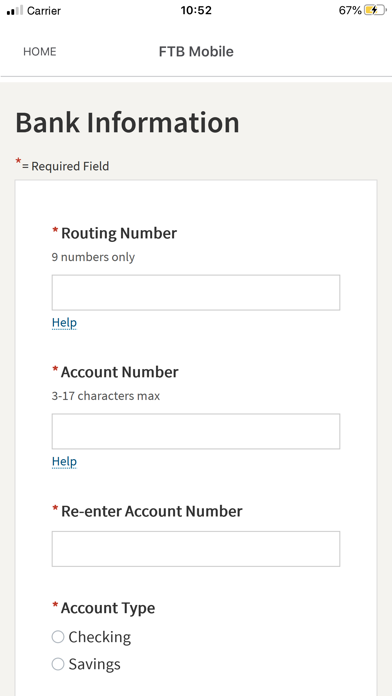Tap the battery charging icon
Image resolution: width=392 pixels, height=696 pixels.
click(375, 10)
